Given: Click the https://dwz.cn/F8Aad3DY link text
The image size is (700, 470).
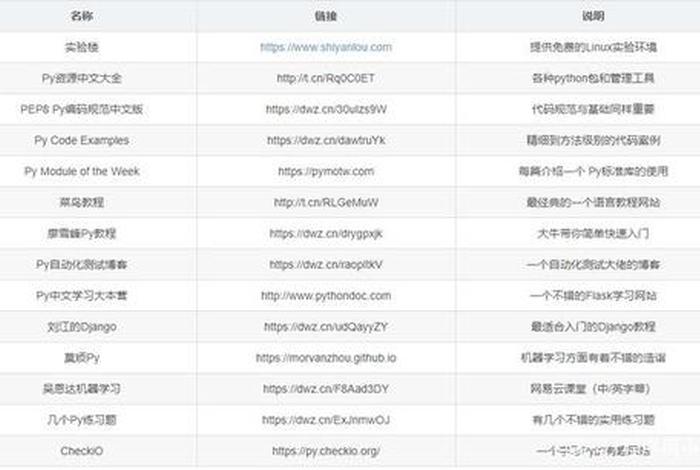Looking at the screenshot, I should (326, 389).
